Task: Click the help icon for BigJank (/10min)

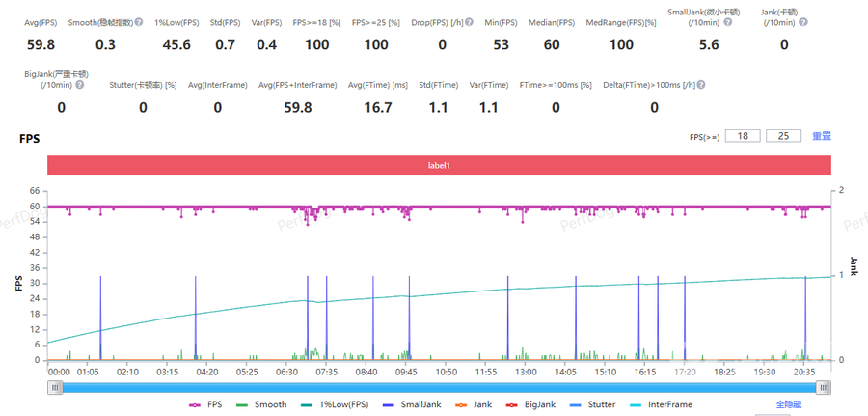Action: pyautogui.click(x=79, y=85)
